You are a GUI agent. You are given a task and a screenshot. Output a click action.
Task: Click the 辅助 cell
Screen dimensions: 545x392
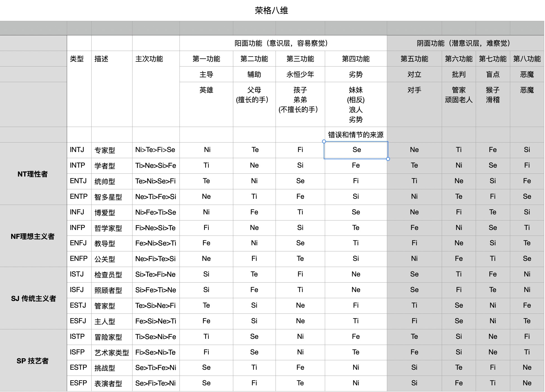(254, 74)
